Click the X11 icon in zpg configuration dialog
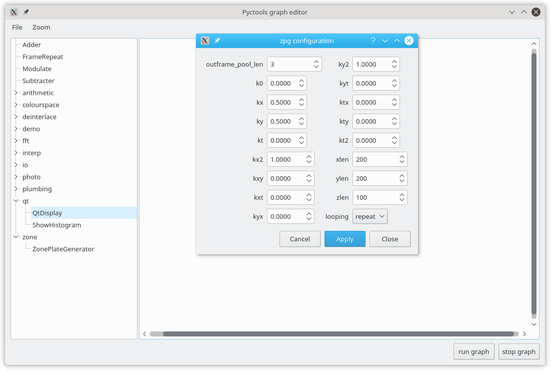 tap(205, 41)
